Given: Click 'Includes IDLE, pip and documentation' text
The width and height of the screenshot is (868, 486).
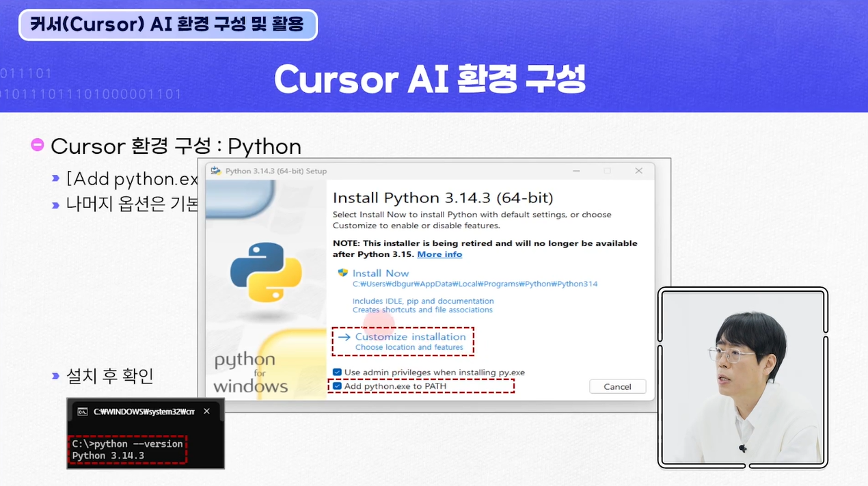Looking at the screenshot, I should coord(423,301).
